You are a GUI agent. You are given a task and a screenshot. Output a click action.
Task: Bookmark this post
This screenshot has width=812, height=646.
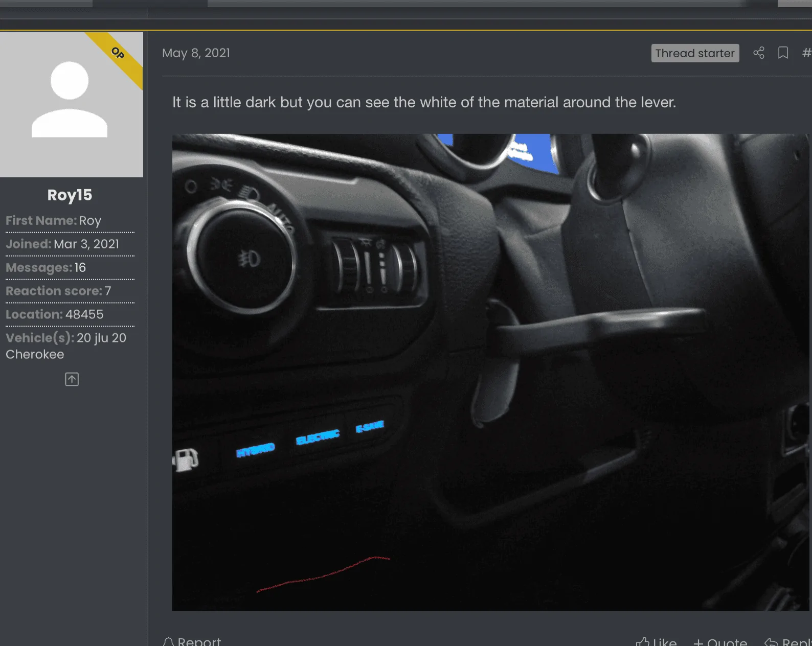783,53
